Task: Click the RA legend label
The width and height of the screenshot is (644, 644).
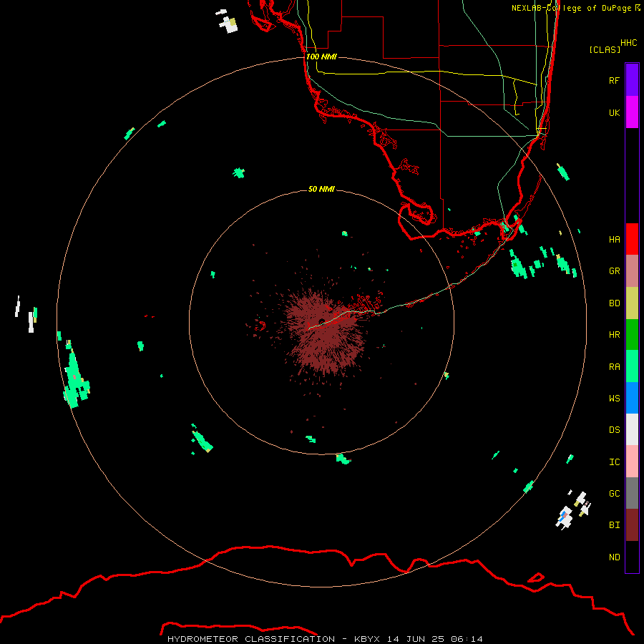Action: 614,367
